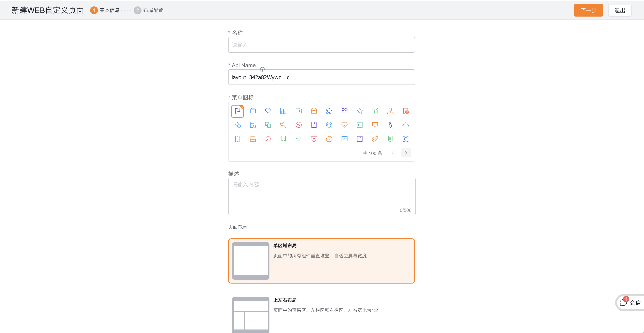Select the blue bar chart icon
This screenshot has height=333, width=644.
(283, 111)
